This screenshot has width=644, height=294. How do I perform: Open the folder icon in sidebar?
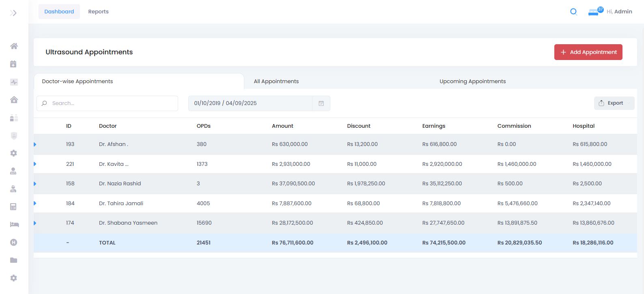pyautogui.click(x=13, y=260)
